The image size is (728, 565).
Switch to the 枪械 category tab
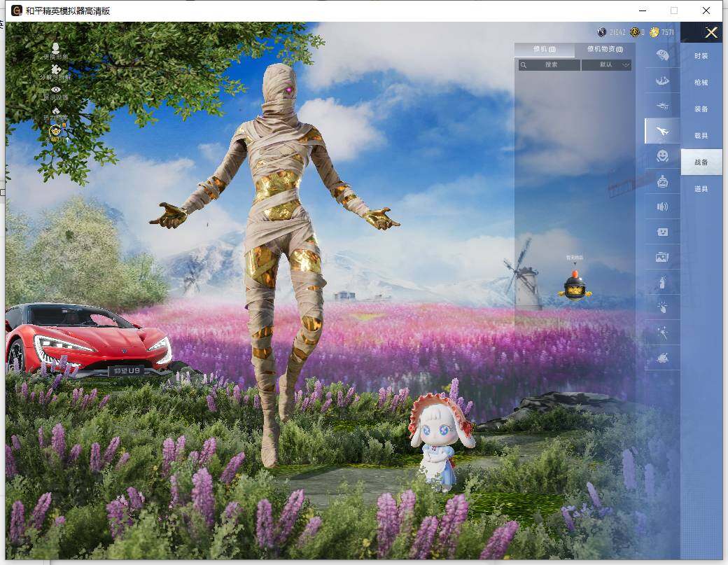click(701, 82)
